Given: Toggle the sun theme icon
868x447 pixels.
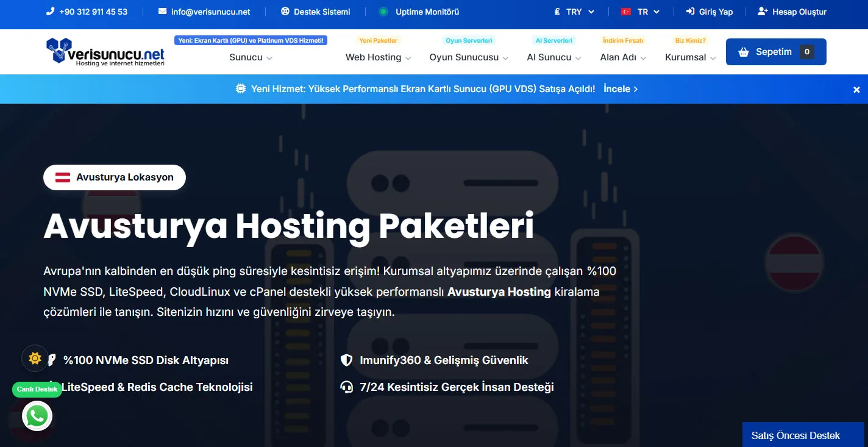Looking at the screenshot, I should [35, 359].
